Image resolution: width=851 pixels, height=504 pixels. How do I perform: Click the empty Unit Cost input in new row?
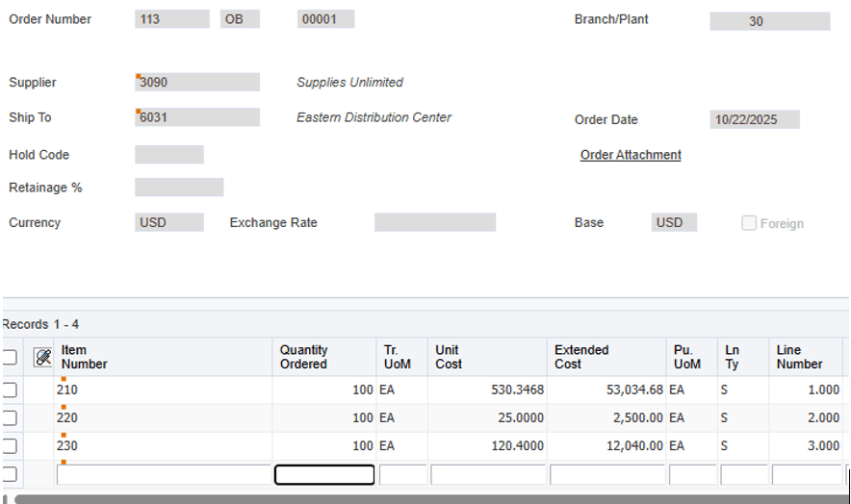point(488,475)
